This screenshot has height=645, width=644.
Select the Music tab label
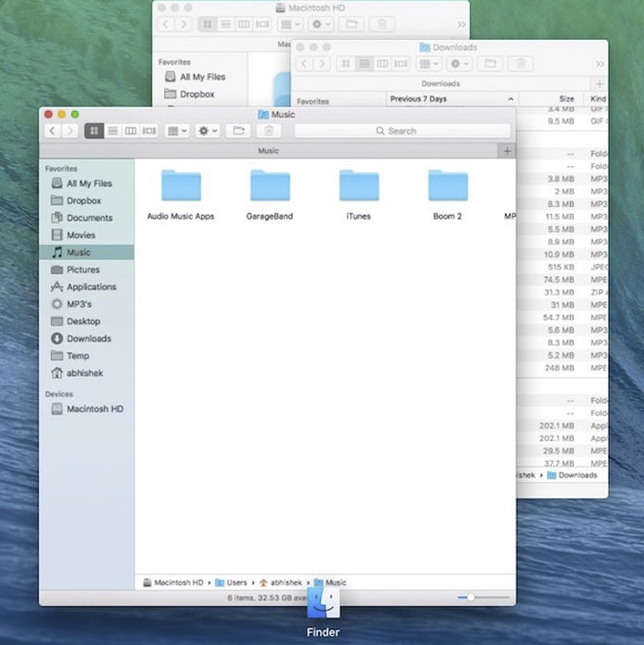pyautogui.click(x=268, y=151)
